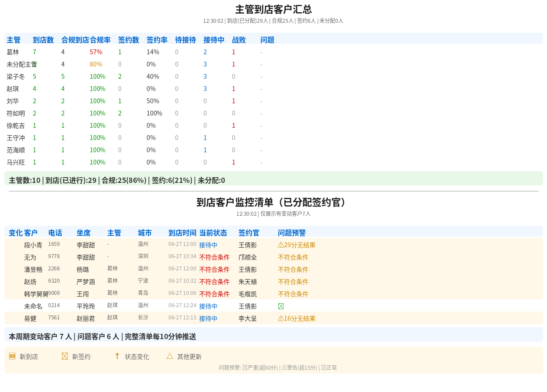Click the 问题 column header in summary table
This screenshot has height=392, width=547.
tap(267, 40)
